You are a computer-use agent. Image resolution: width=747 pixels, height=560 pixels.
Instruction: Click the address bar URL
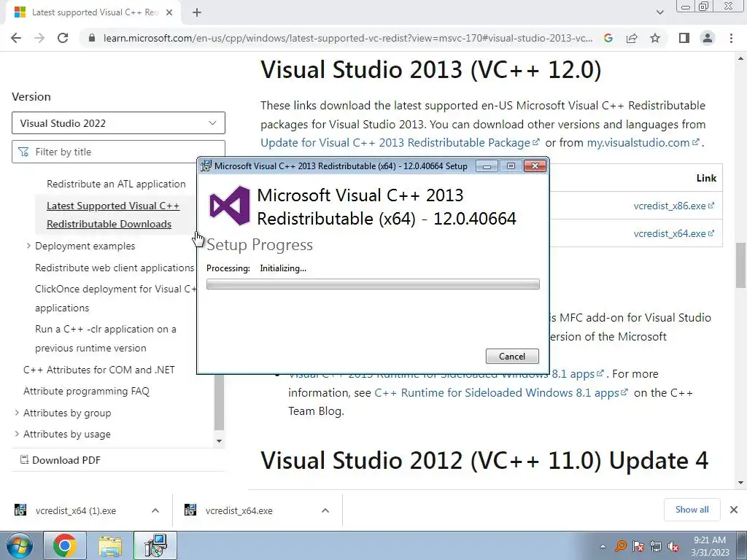coord(348,38)
